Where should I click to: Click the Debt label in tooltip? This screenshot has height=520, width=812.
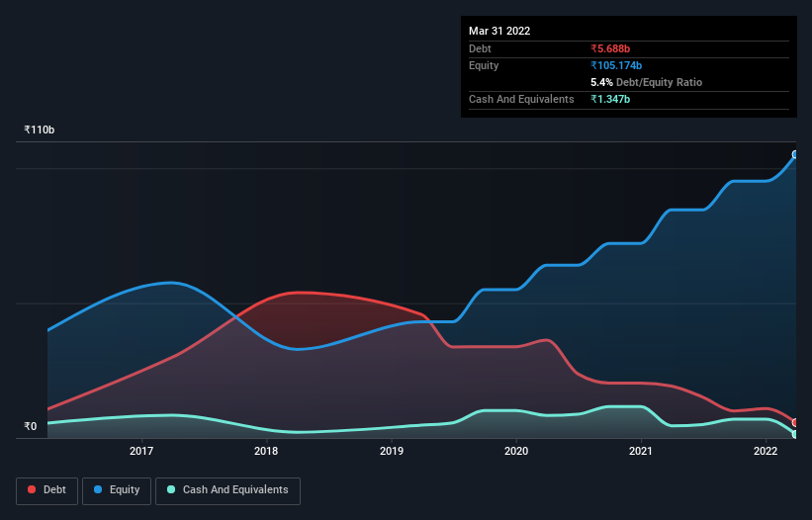pos(480,48)
